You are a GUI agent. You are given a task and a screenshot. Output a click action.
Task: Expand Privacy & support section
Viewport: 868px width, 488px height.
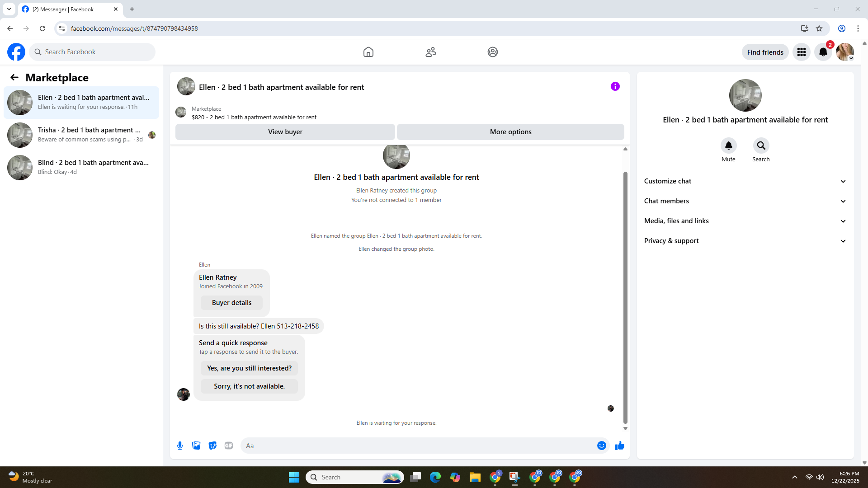[x=745, y=241]
